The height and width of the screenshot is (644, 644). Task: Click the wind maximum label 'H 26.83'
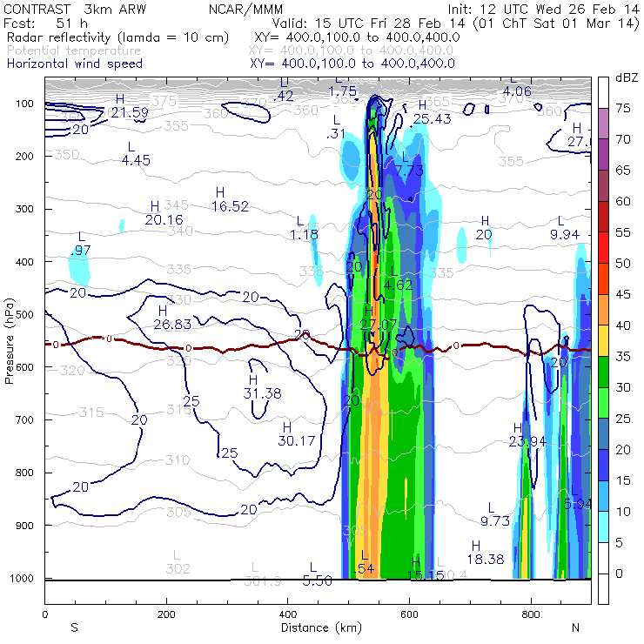[172, 318]
